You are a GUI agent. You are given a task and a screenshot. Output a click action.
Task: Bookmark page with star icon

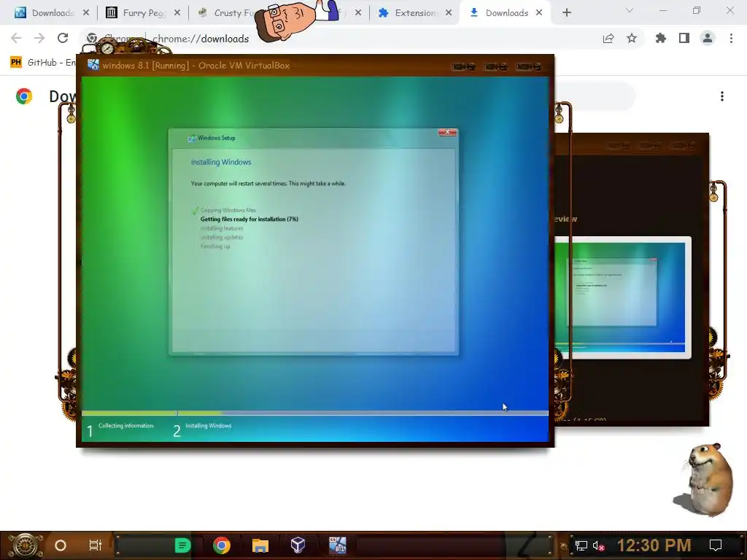[632, 38]
